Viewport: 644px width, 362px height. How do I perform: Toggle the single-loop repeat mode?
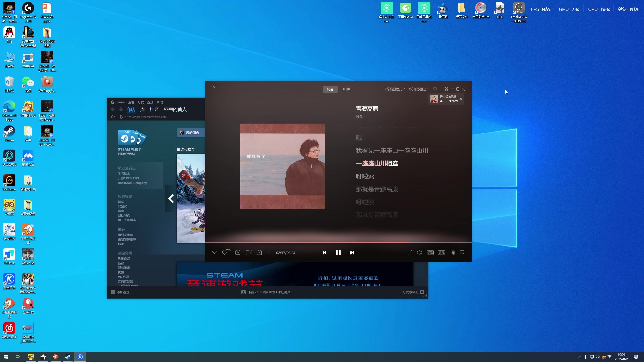coord(410,253)
